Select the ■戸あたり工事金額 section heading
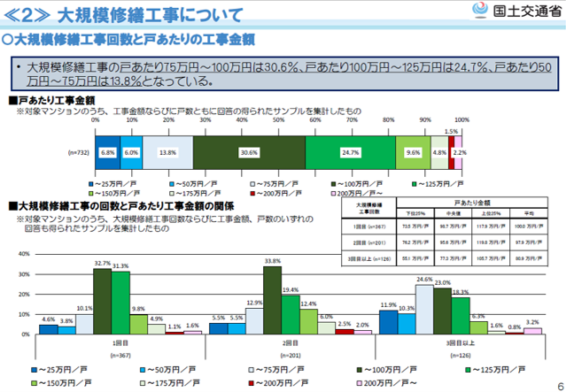The image size is (566, 392). [x=55, y=101]
